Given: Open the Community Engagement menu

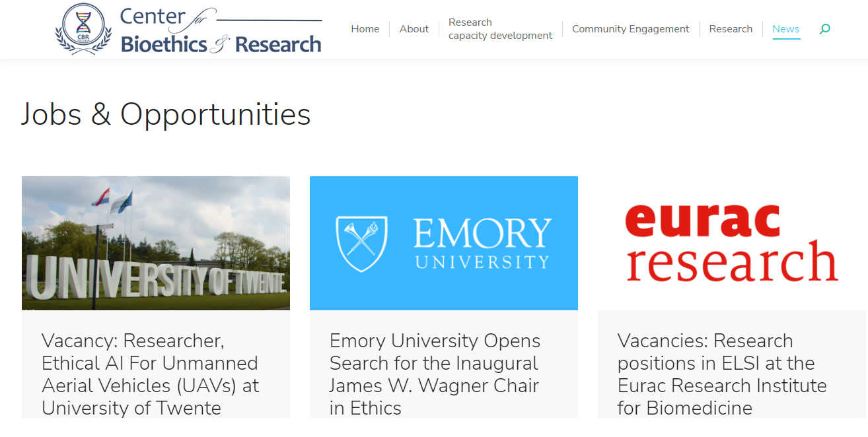Looking at the screenshot, I should (630, 29).
